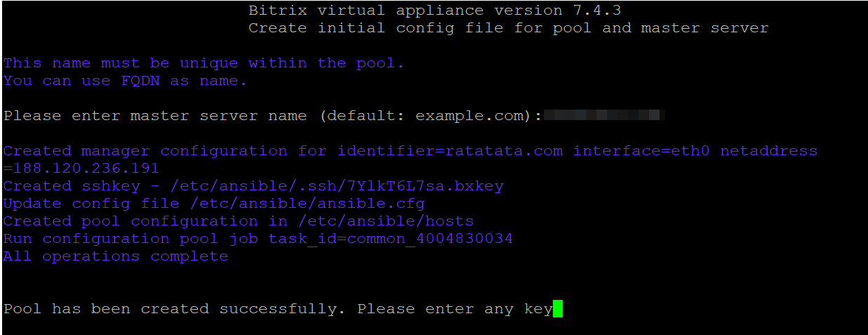868x335 pixels.
Task: Click 'Pool has been created successfully' message
Action: pyautogui.click(x=174, y=309)
